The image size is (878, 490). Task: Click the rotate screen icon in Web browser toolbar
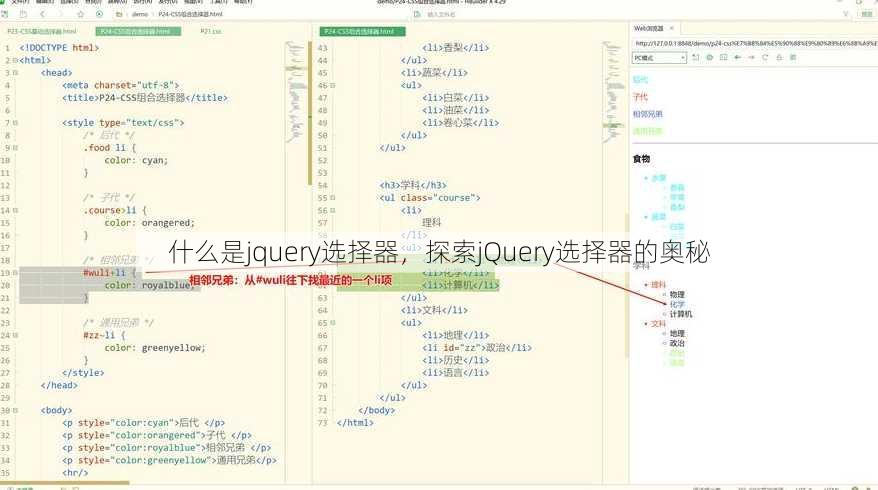coord(696,58)
